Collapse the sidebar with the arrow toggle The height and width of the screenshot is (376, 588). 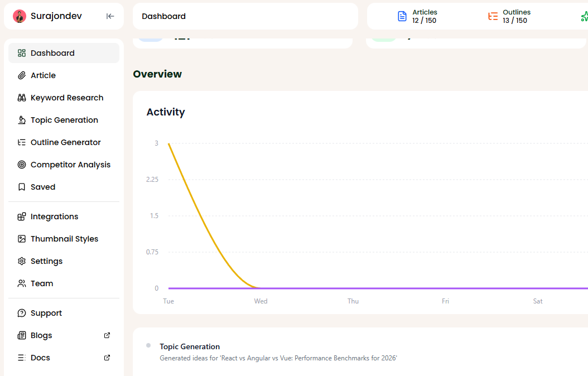coord(110,16)
